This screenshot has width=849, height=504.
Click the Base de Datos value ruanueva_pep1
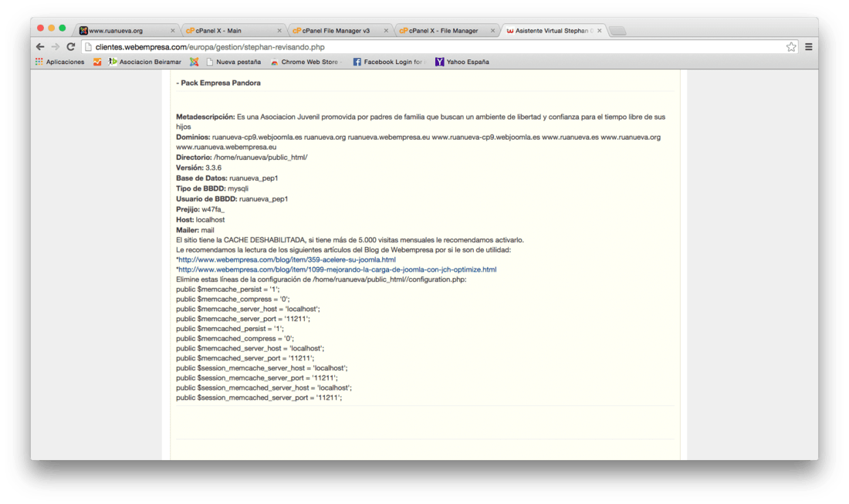(x=253, y=178)
